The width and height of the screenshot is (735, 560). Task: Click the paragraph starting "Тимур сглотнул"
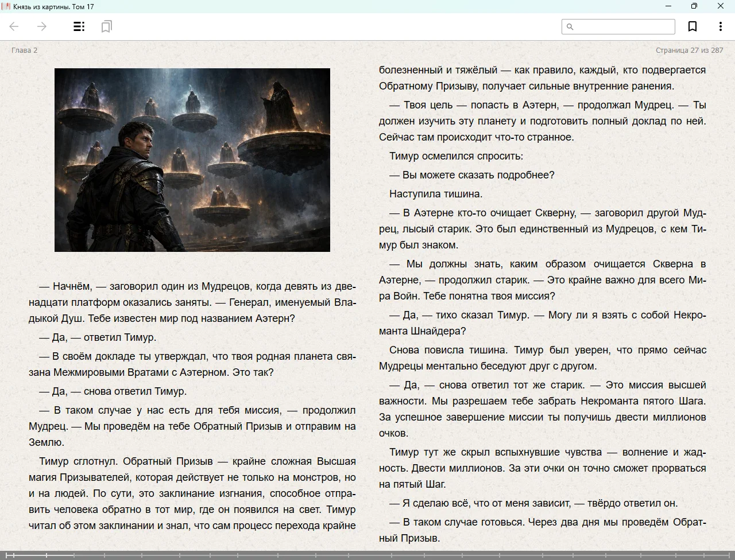192,493
